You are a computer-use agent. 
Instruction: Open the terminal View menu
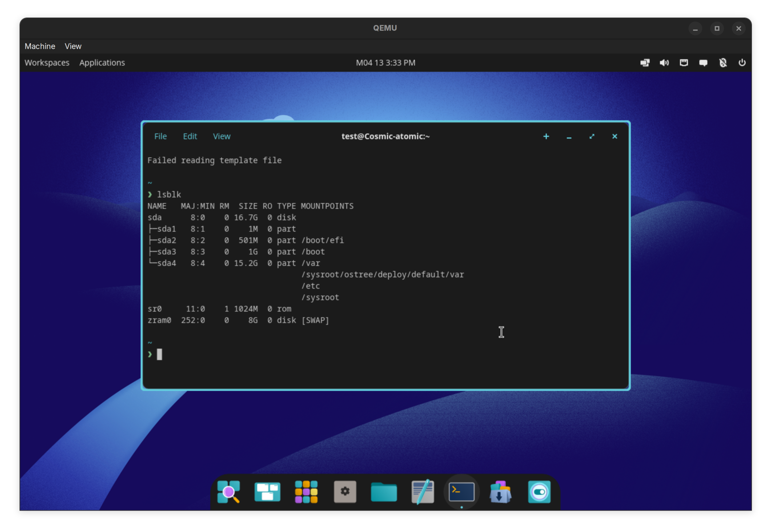pos(221,136)
